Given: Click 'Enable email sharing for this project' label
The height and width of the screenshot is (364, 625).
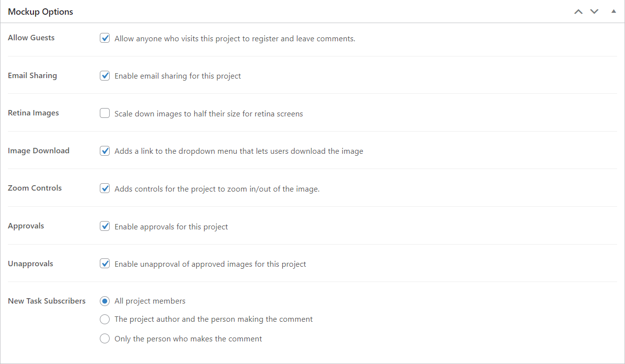Looking at the screenshot, I should [x=178, y=76].
